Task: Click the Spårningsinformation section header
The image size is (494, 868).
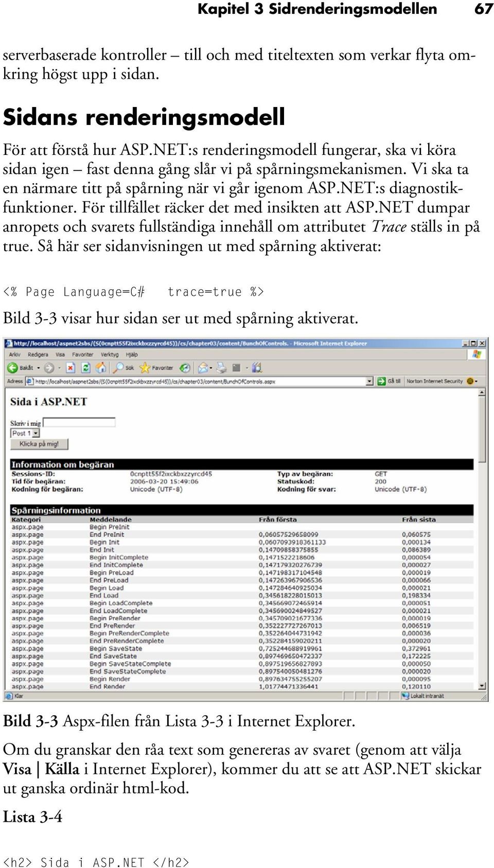Action: [242, 510]
